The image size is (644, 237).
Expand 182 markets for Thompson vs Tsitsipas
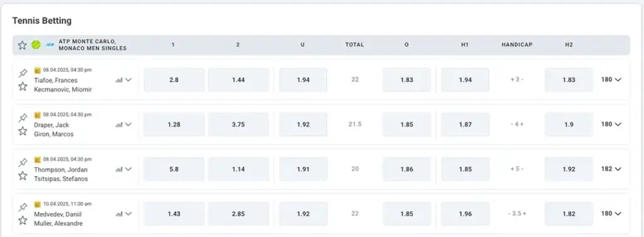(x=611, y=169)
